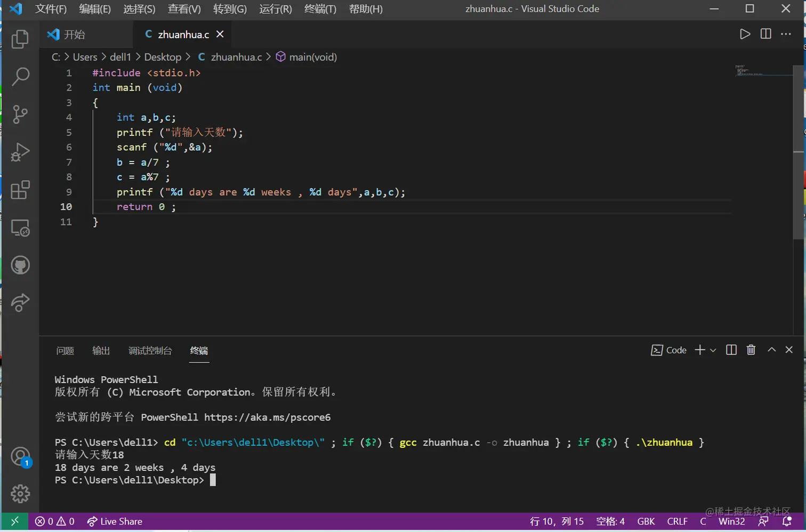
Task: Open the 选择(S) menu
Action: 139,9
